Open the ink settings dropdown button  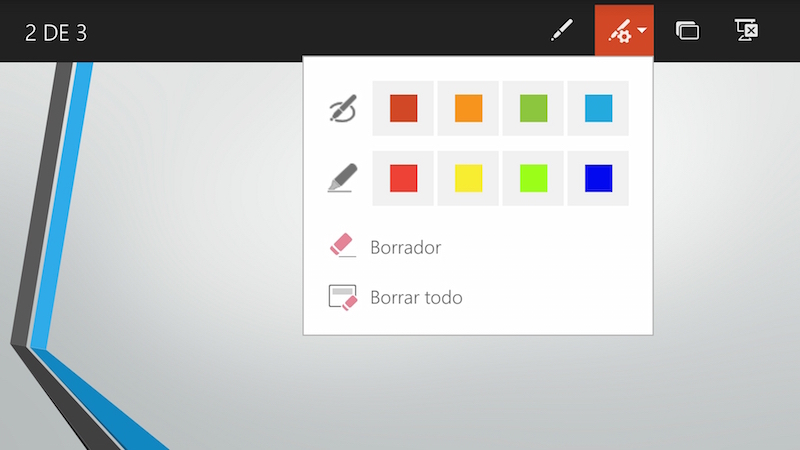pyautogui.click(x=624, y=31)
